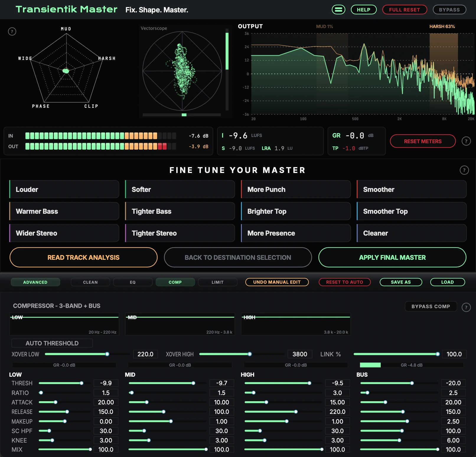Image resolution: width=476 pixels, height=457 pixels.
Task: Go BACK TO DESTINATION SELECTION
Action: pyautogui.click(x=238, y=257)
